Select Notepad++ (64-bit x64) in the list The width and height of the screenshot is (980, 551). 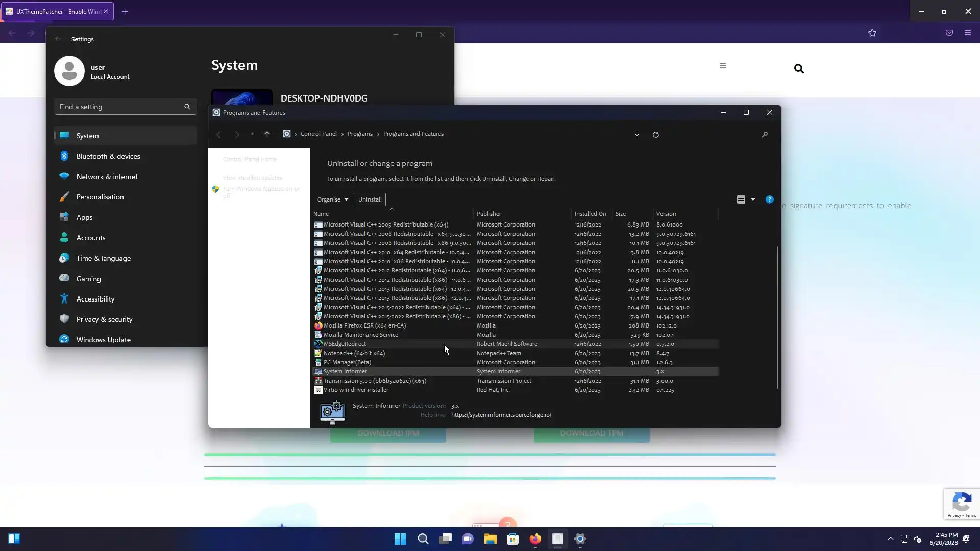pyautogui.click(x=354, y=353)
